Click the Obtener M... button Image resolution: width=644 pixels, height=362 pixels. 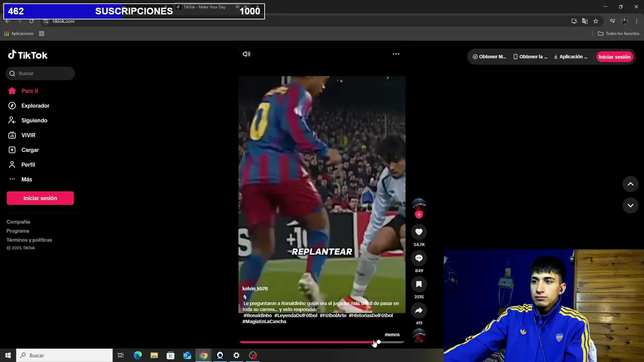click(x=489, y=57)
